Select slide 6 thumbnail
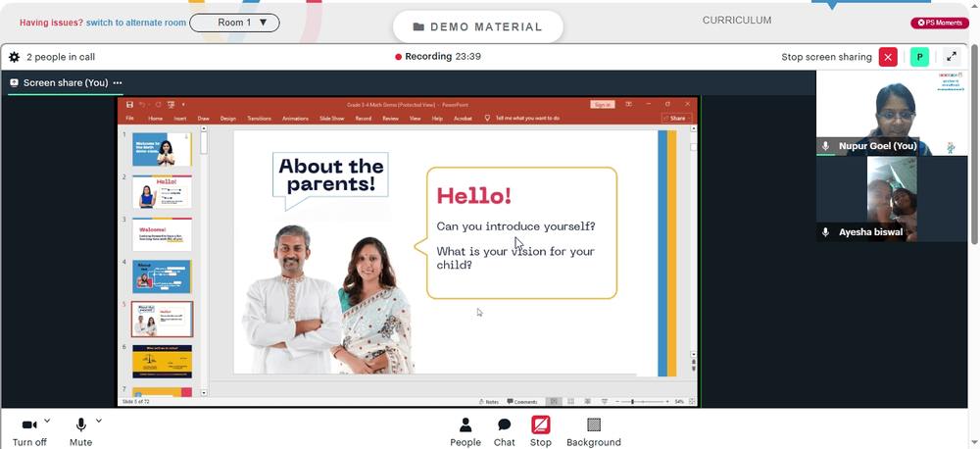The width and height of the screenshot is (980, 449). [x=162, y=362]
